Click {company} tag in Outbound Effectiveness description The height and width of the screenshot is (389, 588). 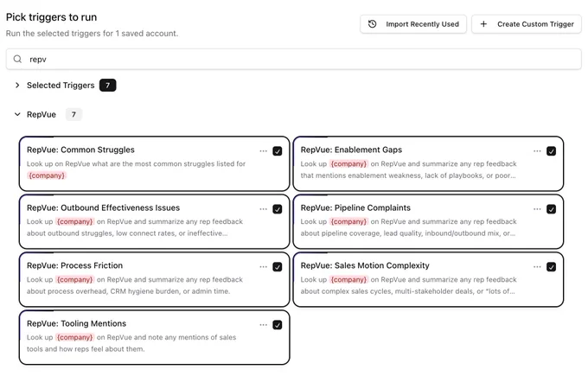click(74, 221)
